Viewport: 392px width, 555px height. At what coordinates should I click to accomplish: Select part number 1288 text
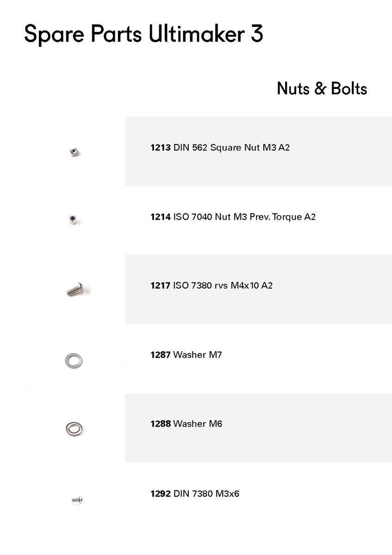161,424
